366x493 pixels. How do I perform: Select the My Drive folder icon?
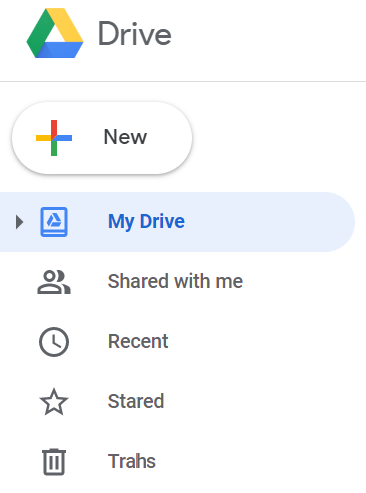[x=54, y=222]
